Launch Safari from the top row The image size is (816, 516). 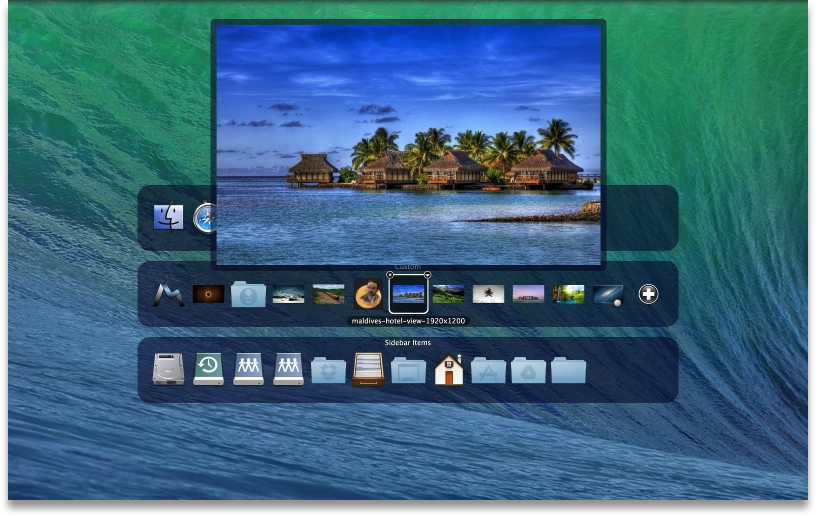point(204,218)
